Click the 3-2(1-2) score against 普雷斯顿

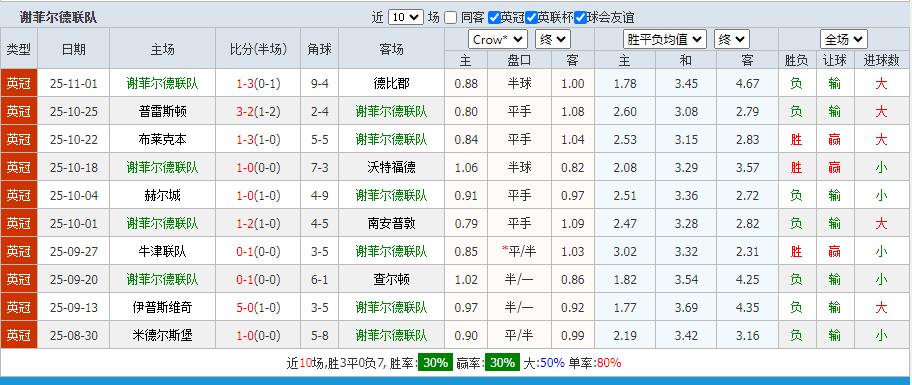pos(258,112)
